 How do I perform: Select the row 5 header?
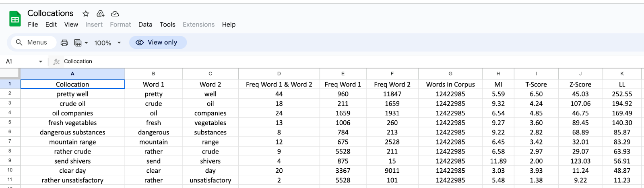(10, 122)
